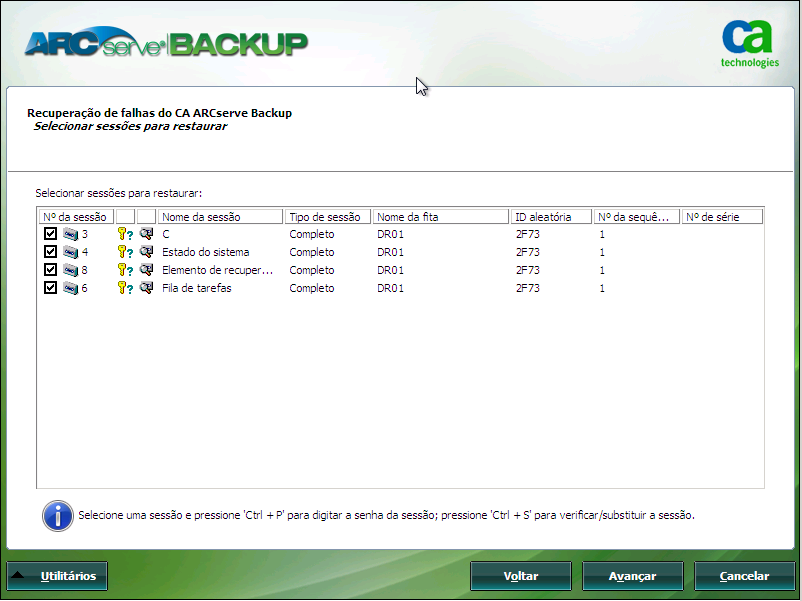Viewport: 802px width, 601px height.
Task: Click '2F73' in Fila de tarefas row
Action: (x=527, y=288)
